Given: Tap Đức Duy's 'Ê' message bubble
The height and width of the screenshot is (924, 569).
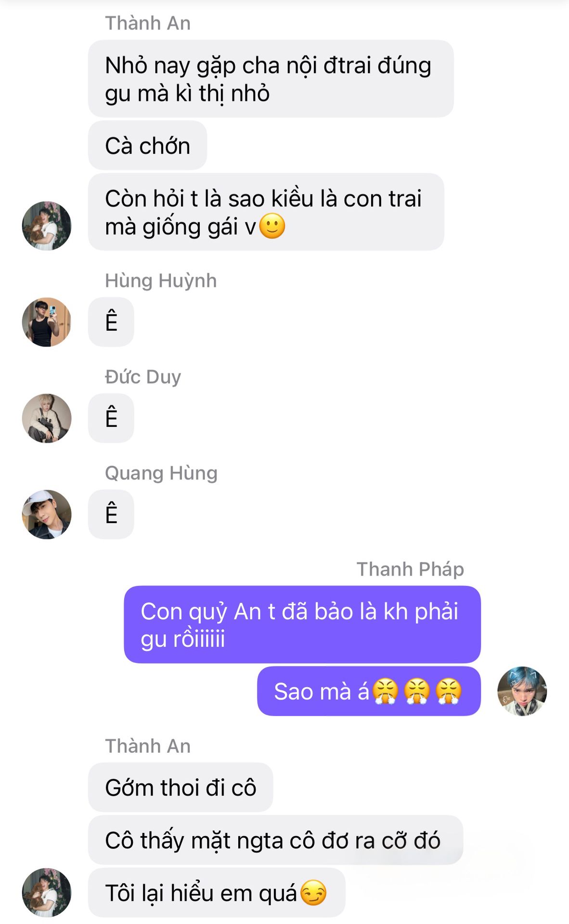Looking at the screenshot, I should pos(111,418).
